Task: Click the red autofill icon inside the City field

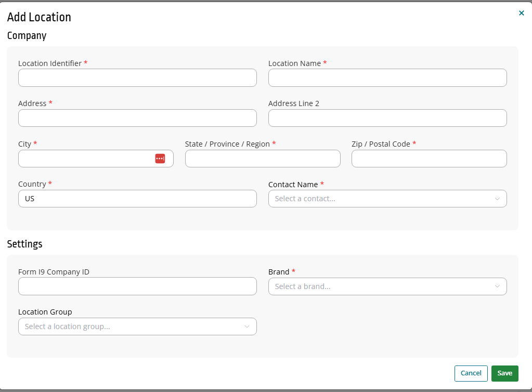Action: coord(161,158)
